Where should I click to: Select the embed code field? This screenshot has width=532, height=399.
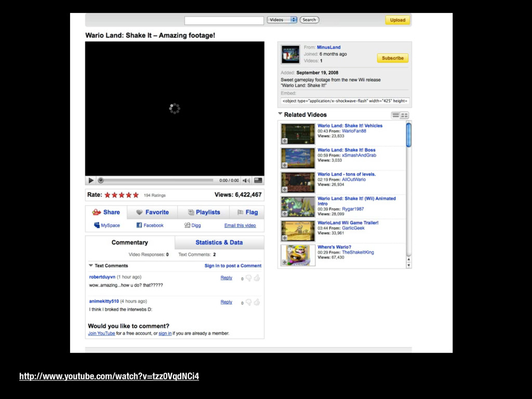(x=345, y=101)
